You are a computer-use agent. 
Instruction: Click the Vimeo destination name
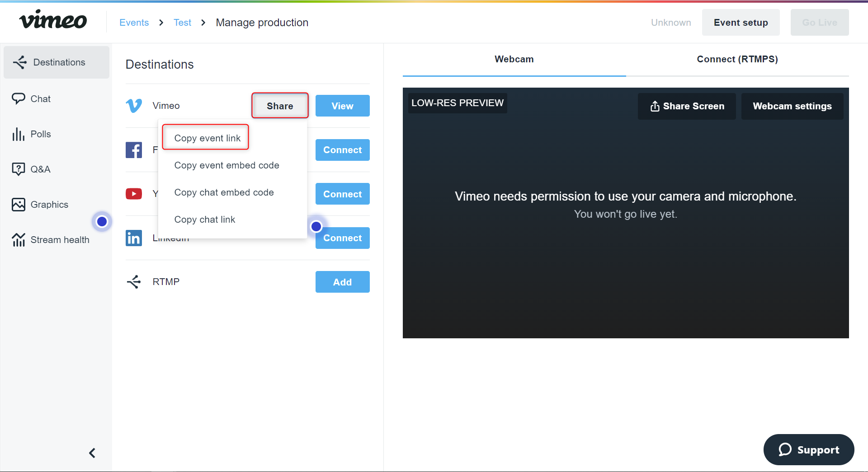(166, 106)
